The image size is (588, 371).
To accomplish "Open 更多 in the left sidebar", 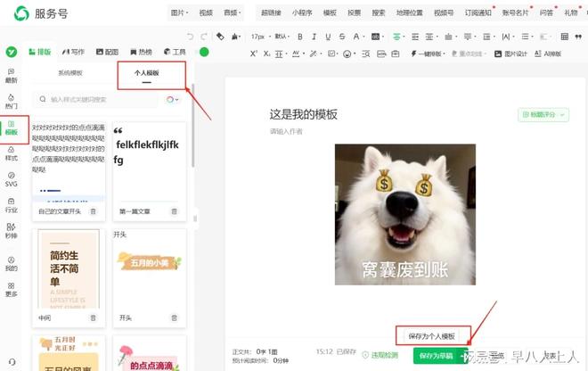I will click(12, 290).
